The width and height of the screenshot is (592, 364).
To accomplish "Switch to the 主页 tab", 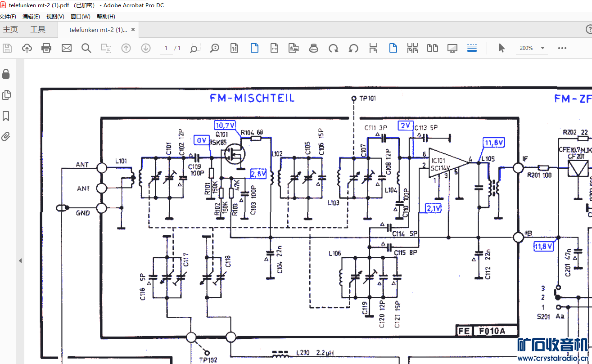I will coord(10,30).
